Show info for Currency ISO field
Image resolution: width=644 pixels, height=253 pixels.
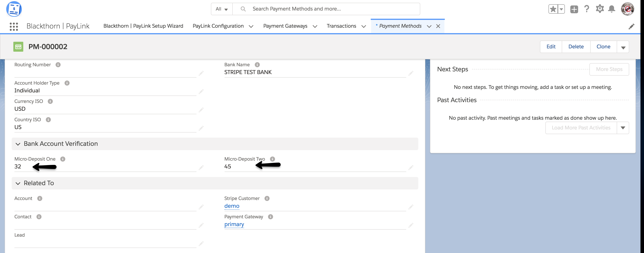[x=50, y=101]
